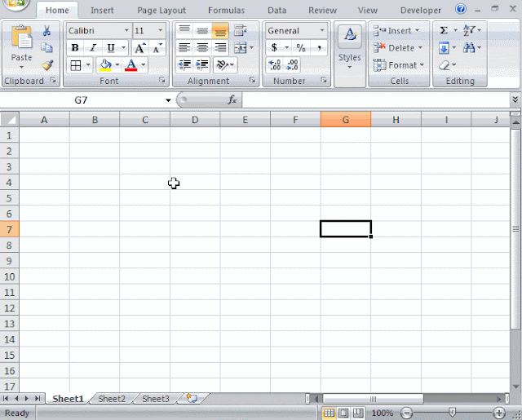Decrease indent in Alignment group
522x420 pixels.
[x=184, y=64]
